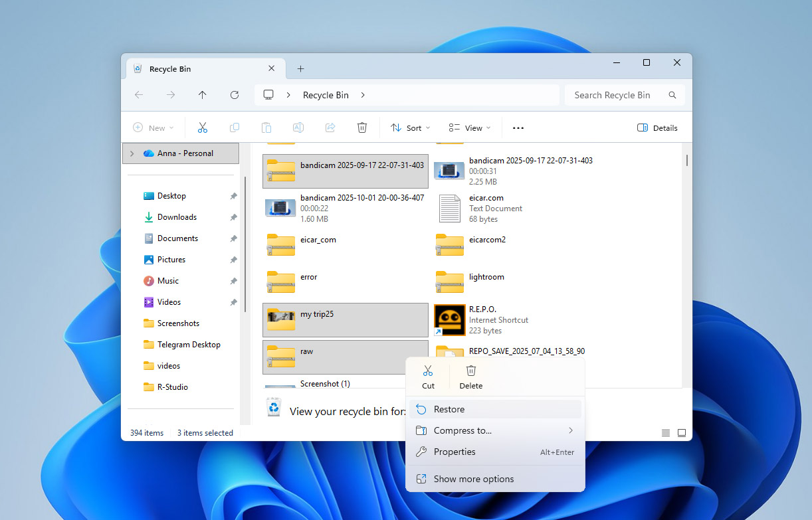The width and height of the screenshot is (812, 520).
Task: Switch to large thumbnails layout at bottom right
Action: click(x=682, y=432)
